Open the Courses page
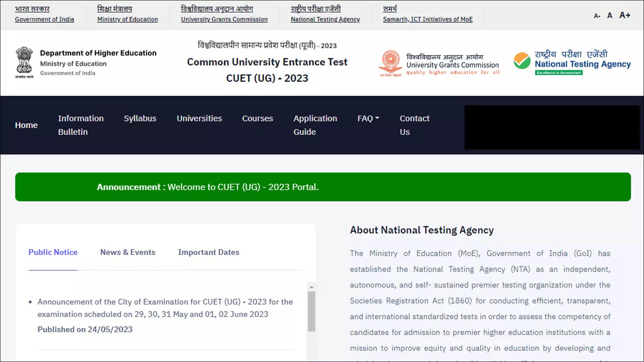Screen dimensions: 644x362 [x=258, y=118]
